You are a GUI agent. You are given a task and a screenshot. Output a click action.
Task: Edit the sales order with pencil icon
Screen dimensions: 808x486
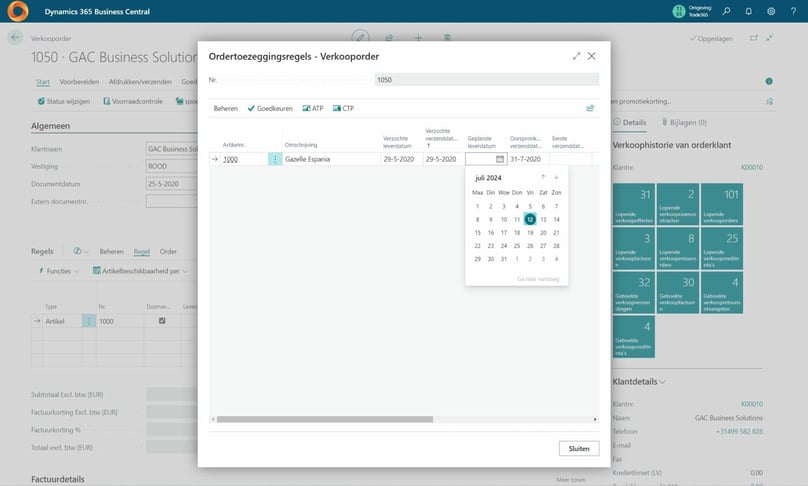[x=360, y=37]
